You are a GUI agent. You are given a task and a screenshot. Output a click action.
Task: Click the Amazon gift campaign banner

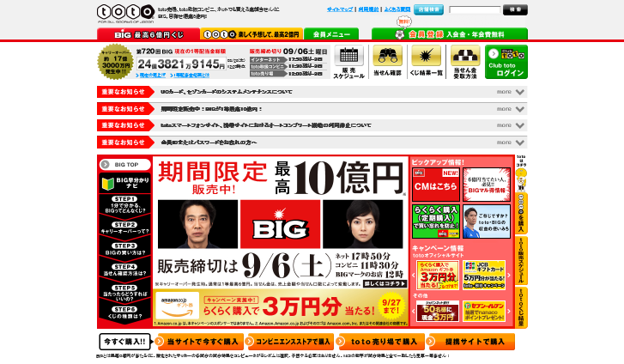point(281,307)
